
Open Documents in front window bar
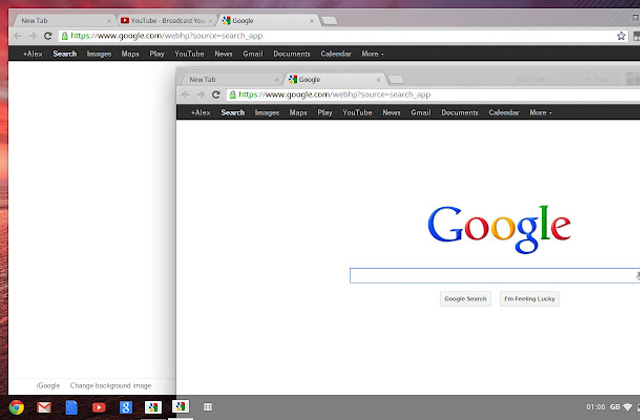pos(460,113)
